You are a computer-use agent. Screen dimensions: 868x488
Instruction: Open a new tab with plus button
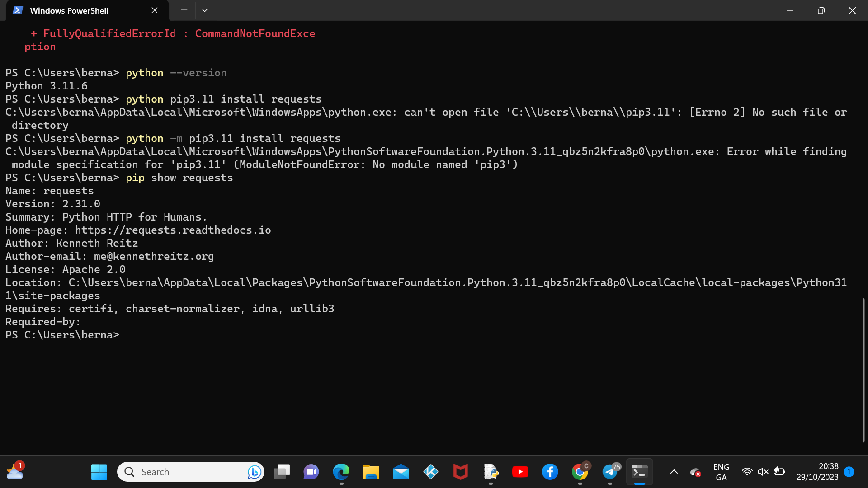(184, 10)
